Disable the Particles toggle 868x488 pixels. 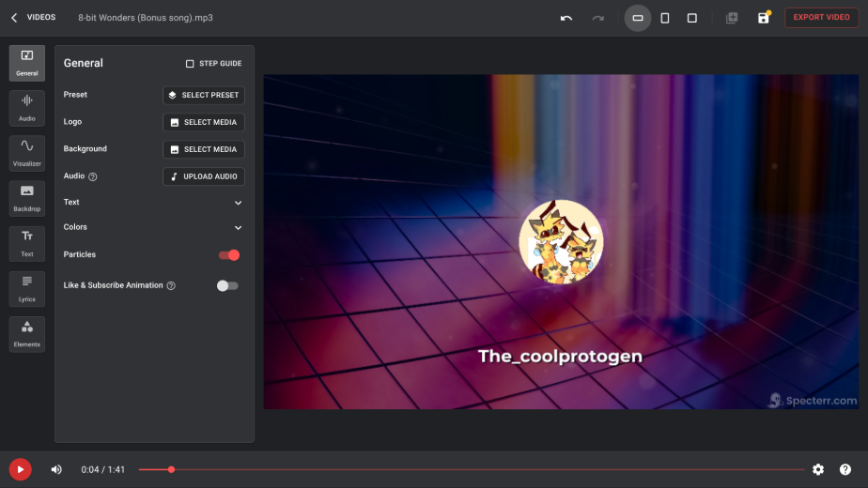point(228,255)
